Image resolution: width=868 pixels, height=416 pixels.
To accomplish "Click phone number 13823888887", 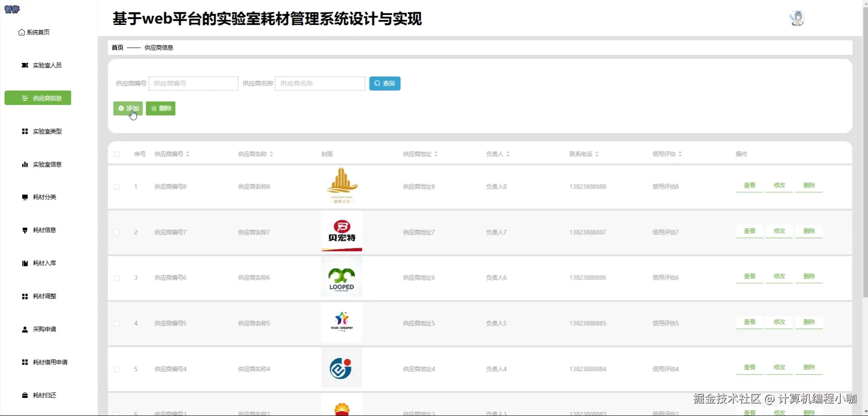I will point(588,232).
